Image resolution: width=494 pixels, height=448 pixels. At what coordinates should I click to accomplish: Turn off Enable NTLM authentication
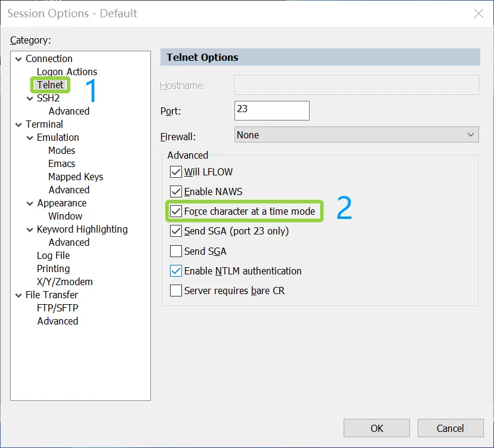(x=176, y=271)
